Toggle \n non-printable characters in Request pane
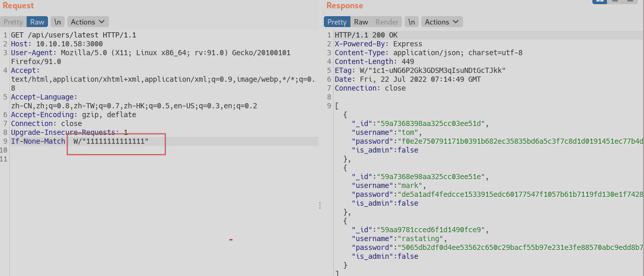The width and height of the screenshot is (644, 276). pyautogui.click(x=57, y=22)
